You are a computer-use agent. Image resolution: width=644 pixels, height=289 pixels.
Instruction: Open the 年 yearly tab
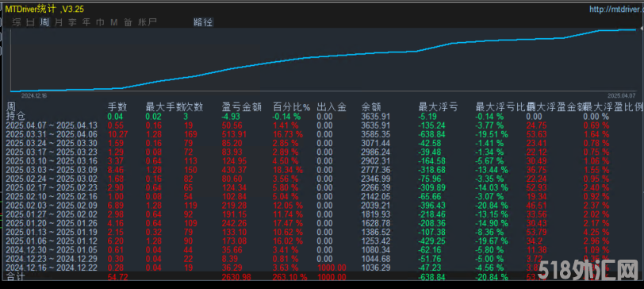pyautogui.click(x=86, y=22)
